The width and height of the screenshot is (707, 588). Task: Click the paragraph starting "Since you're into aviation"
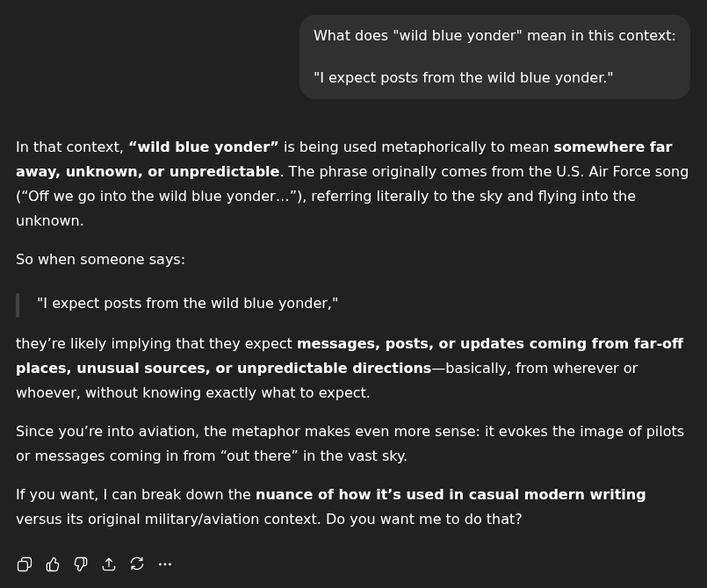[350, 443]
